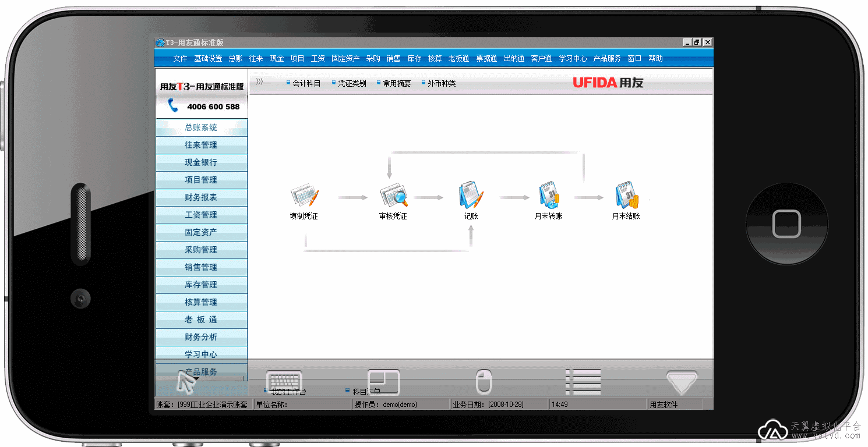Open the 库存 menu
The height and width of the screenshot is (447, 868).
tap(414, 58)
